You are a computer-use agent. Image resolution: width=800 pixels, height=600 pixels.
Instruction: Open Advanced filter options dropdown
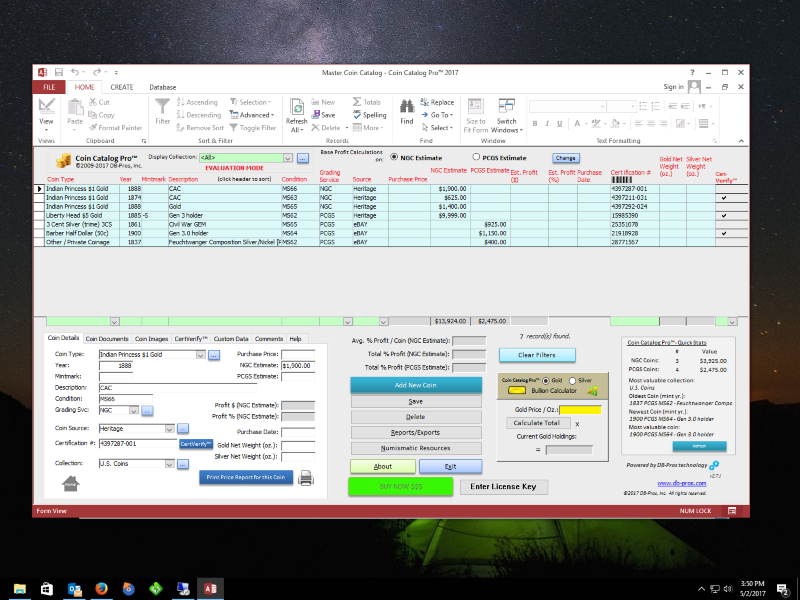pos(252,115)
